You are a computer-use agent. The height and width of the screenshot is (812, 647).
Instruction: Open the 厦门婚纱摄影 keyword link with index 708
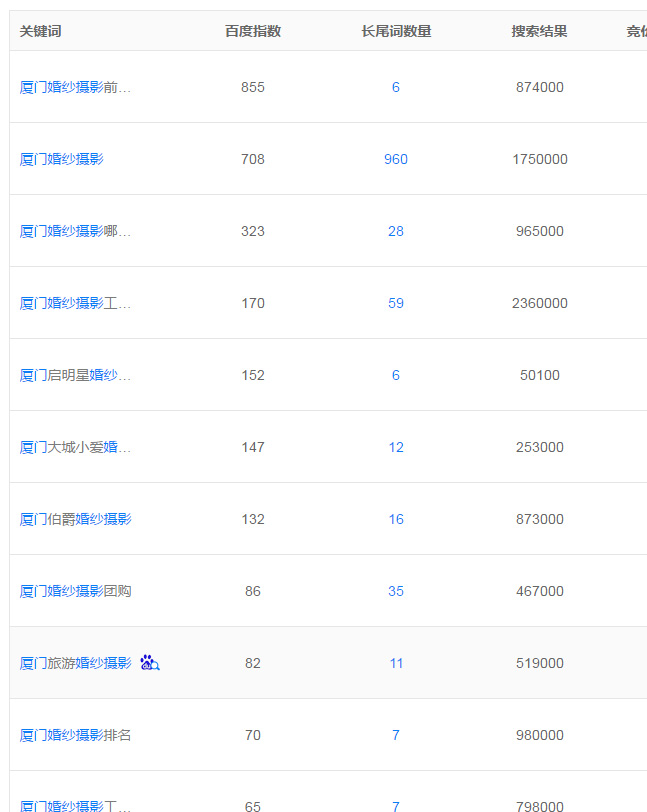pos(62,159)
